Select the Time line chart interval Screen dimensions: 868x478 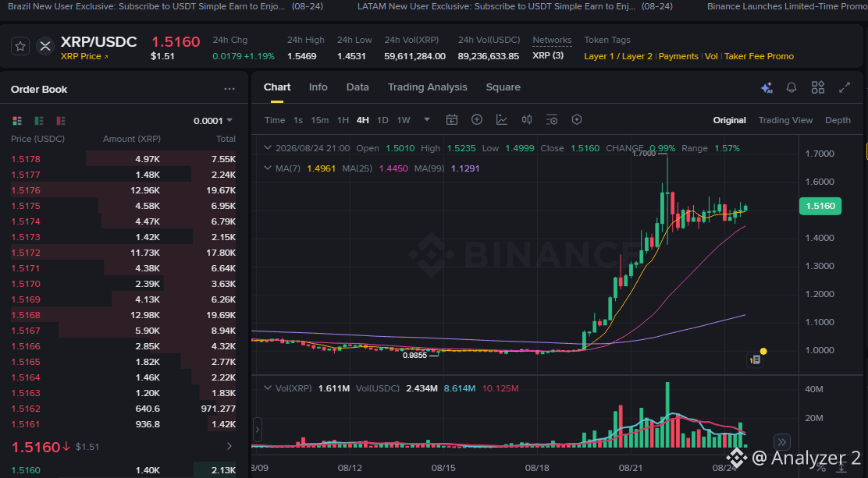click(x=275, y=120)
